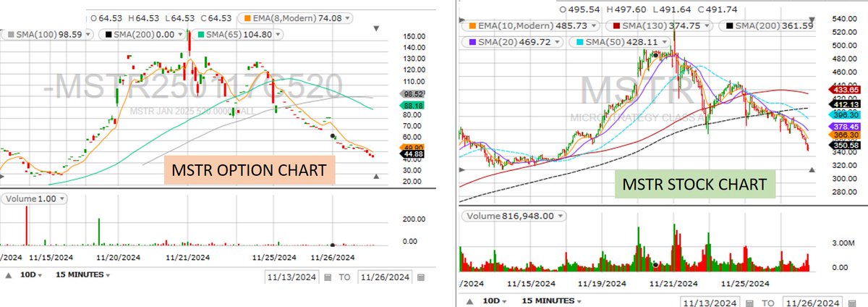This screenshot has width=868, height=307.
Task: Open option chart 15 MINUTES interval selector
Action: pyautogui.click(x=82, y=275)
